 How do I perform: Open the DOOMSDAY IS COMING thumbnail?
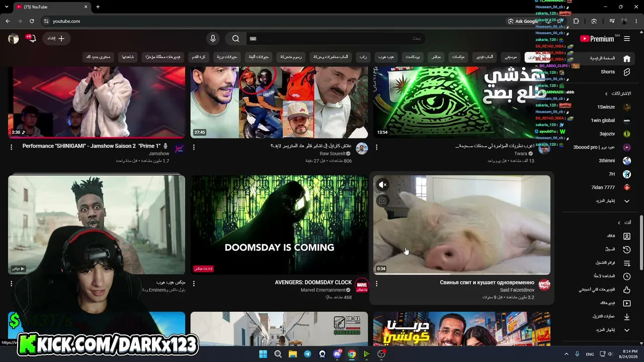[x=279, y=225]
